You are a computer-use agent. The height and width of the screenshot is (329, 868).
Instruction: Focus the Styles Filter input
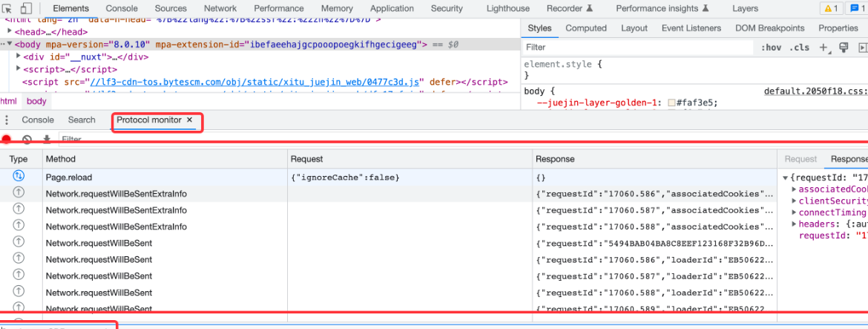tap(639, 48)
